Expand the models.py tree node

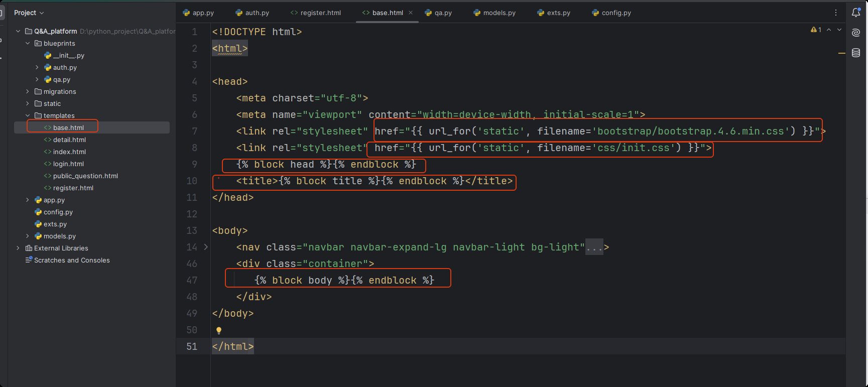pos(28,236)
